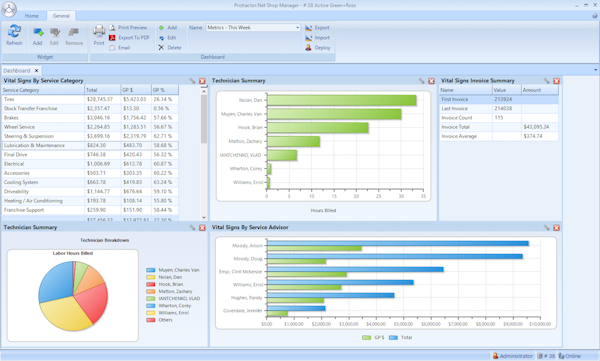Email the dashboard

tap(120, 47)
